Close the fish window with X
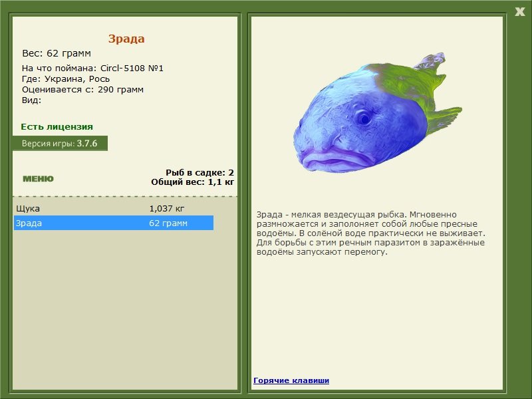This screenshot has height=399, width=532. (519, 12)
